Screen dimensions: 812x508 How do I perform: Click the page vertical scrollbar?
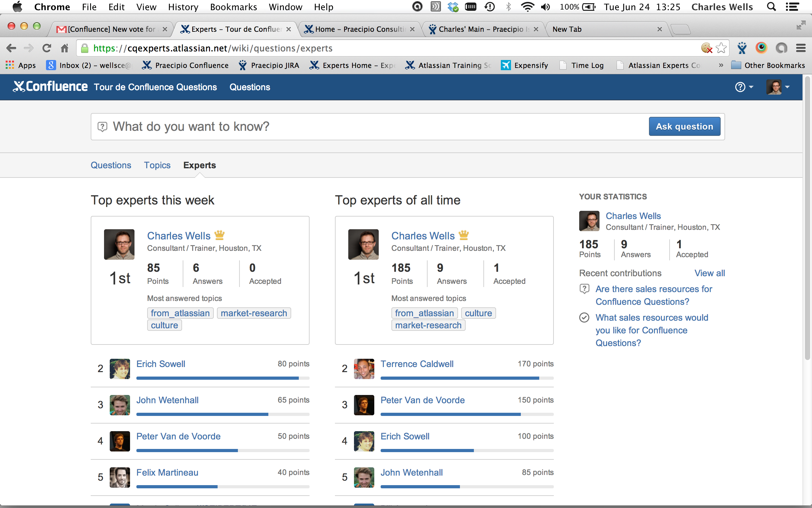pos(807,218)
